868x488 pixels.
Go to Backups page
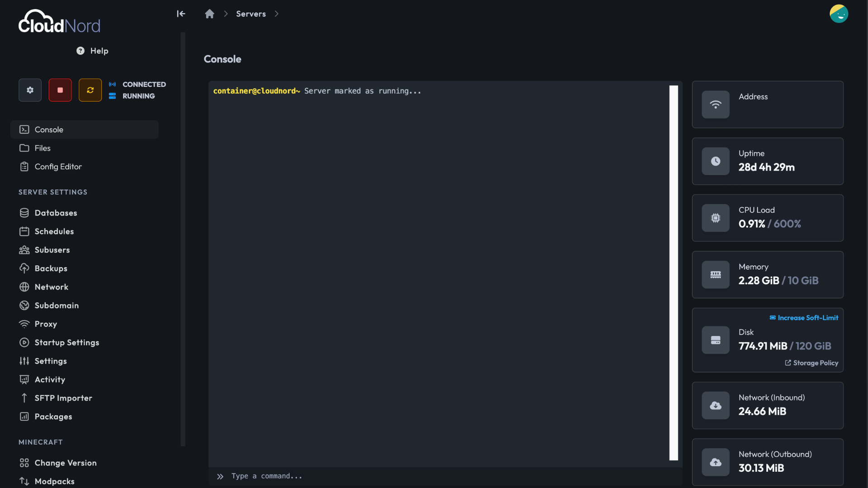pyautogui.click(x=51, y=268)
